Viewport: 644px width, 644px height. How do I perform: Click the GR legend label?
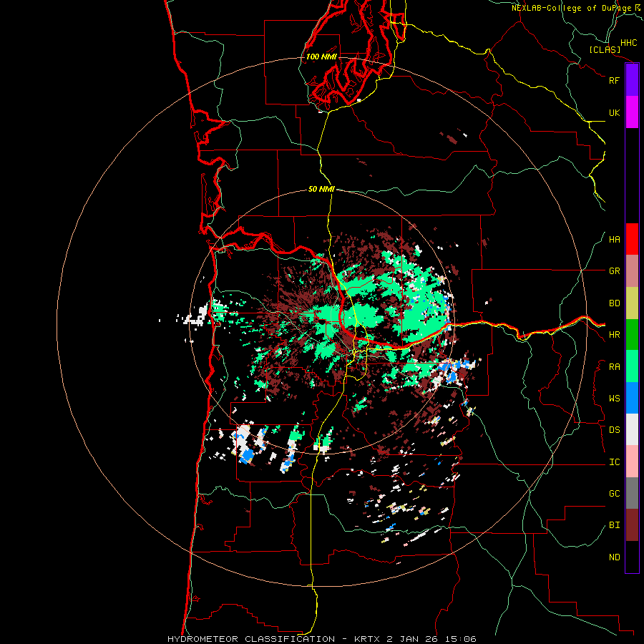[614, 271]
